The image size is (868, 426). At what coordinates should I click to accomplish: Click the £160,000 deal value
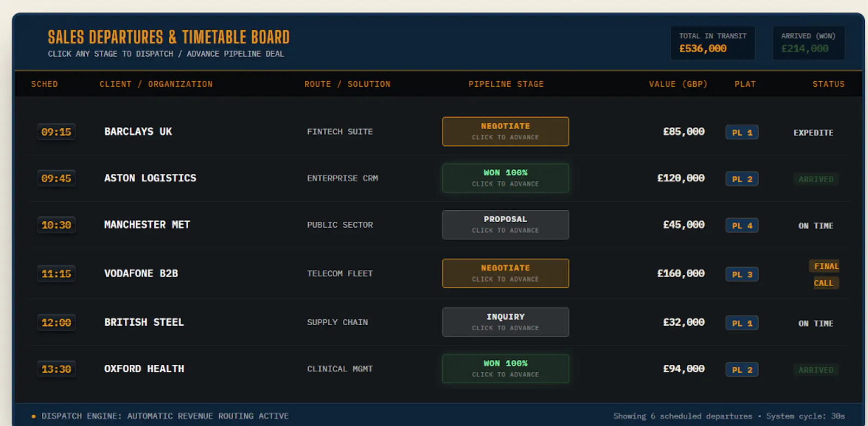point(681,274)
